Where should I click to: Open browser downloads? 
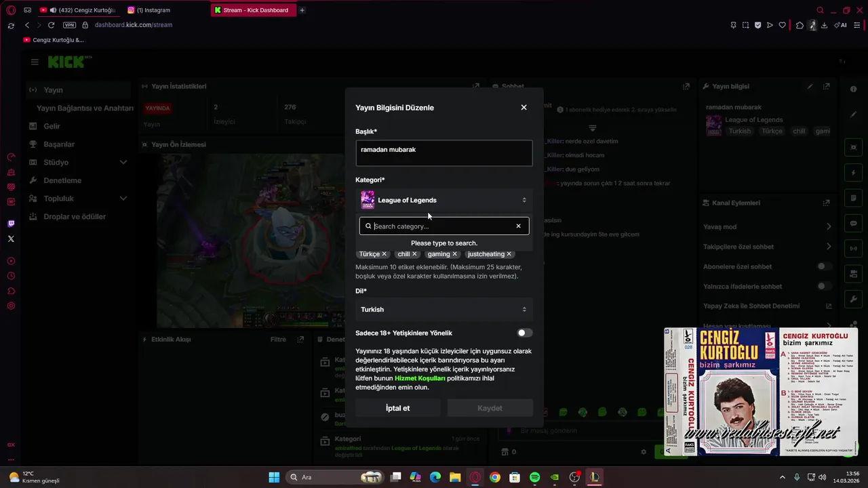tap(824, 25)
